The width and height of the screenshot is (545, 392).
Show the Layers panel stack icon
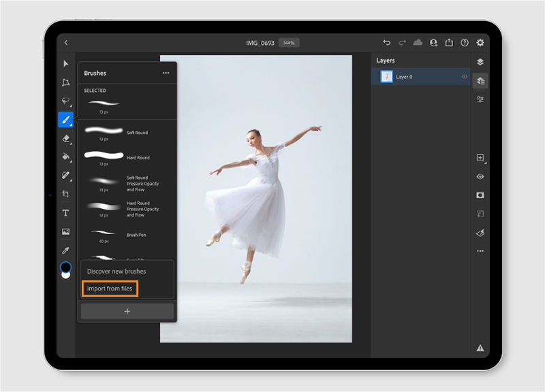point(480,60)
